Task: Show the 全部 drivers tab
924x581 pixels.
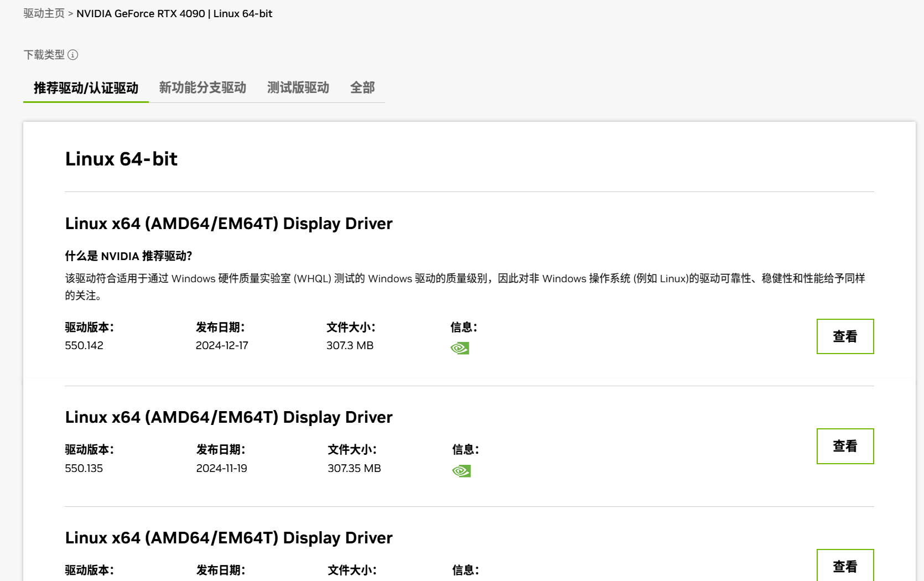Action: (x=362, y=87)
